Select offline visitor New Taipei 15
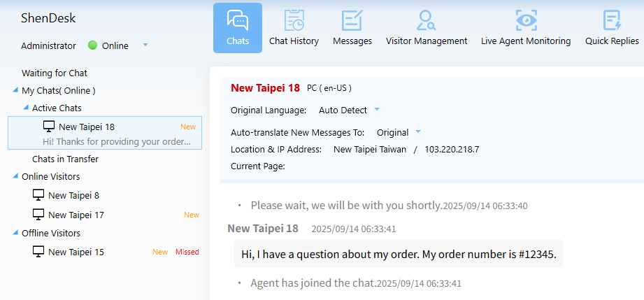644x300 pixels. pos(76,252)
